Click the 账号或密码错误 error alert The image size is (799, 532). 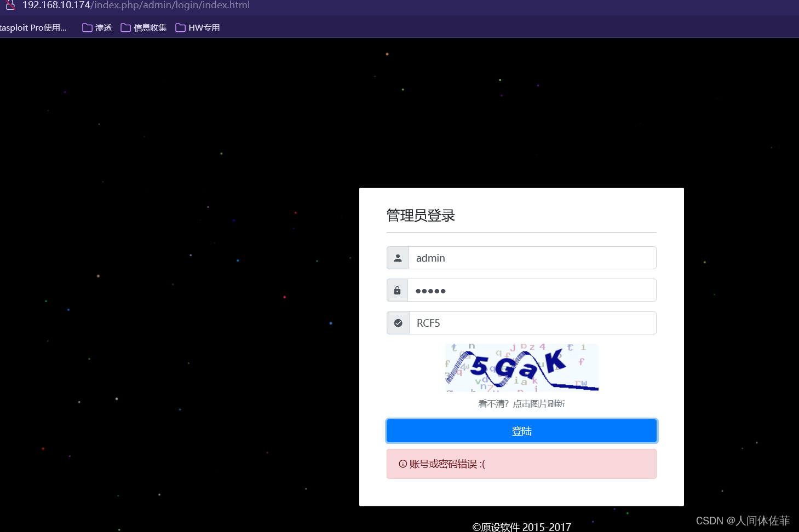click(521, 464)
